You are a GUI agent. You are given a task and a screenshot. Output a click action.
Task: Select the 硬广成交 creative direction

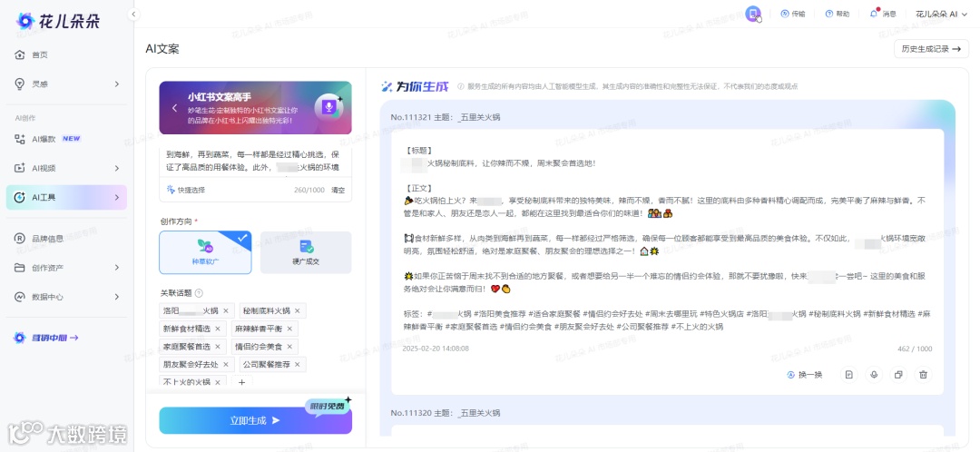coord(306,252)
